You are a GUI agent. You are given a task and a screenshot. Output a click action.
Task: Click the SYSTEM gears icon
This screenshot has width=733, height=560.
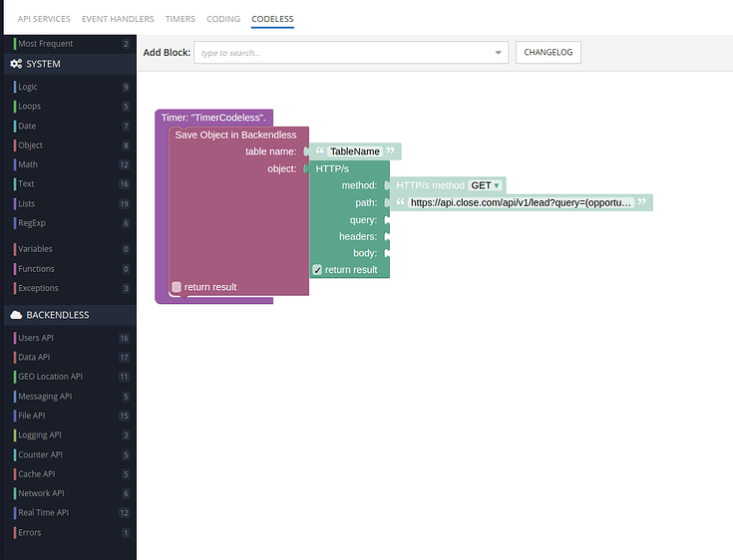16,64
